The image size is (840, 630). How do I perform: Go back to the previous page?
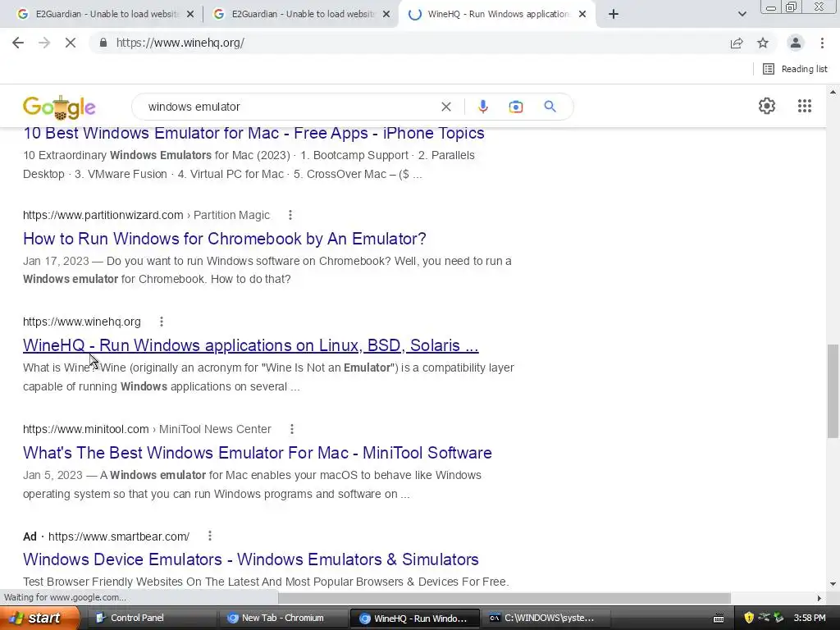(x=18, y=43)
